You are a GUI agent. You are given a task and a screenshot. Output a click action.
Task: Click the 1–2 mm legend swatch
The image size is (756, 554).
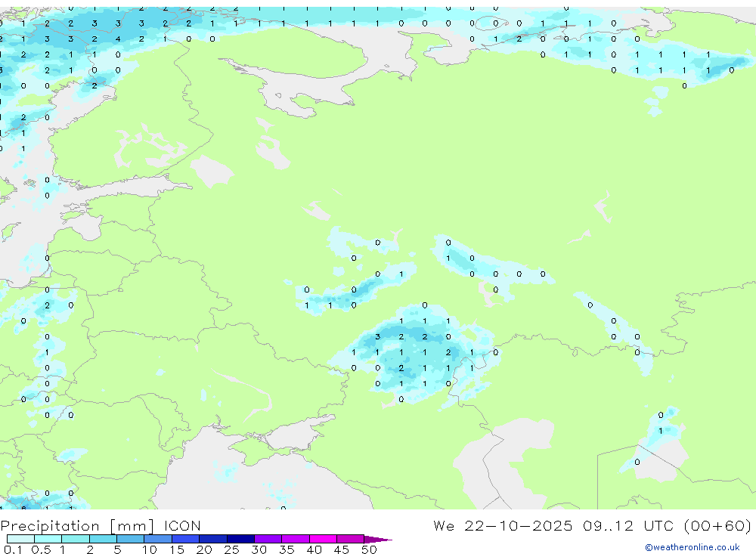[76, 539]
